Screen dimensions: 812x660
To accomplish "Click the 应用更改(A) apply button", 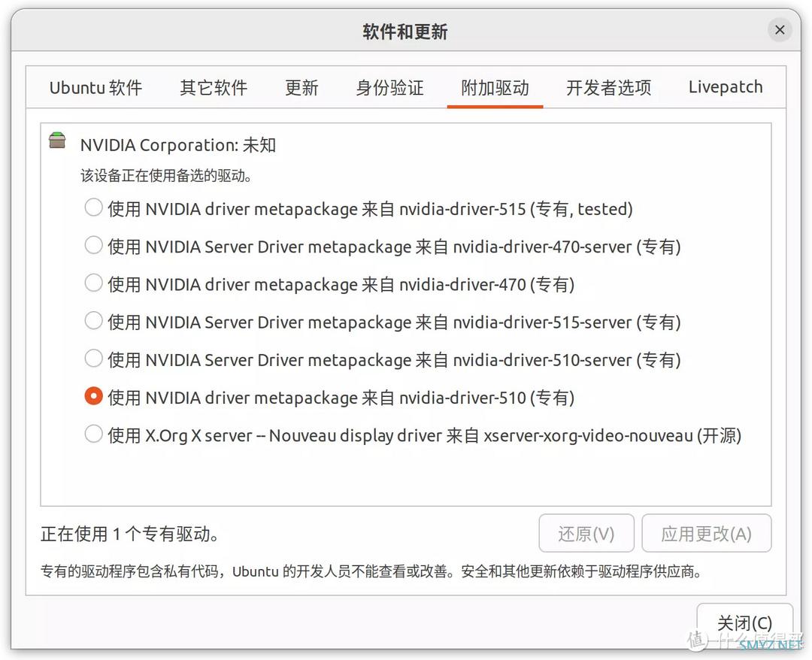I will [x=706, y=533].
